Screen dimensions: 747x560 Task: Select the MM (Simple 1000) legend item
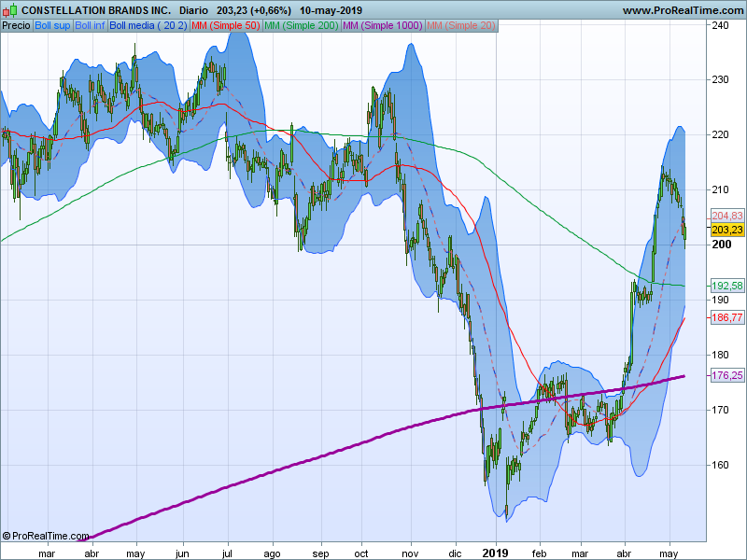(x=383, y=26)
